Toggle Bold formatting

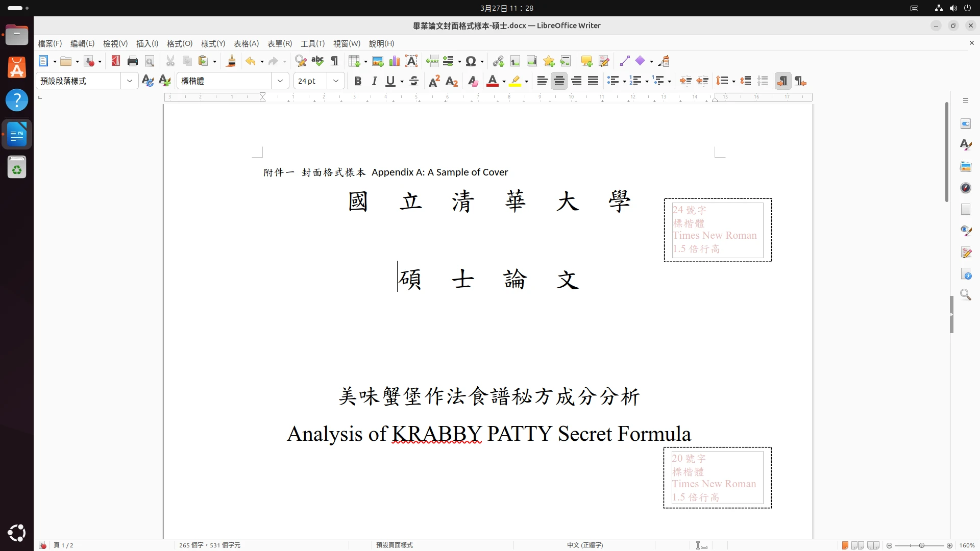[x=358, y=81]
